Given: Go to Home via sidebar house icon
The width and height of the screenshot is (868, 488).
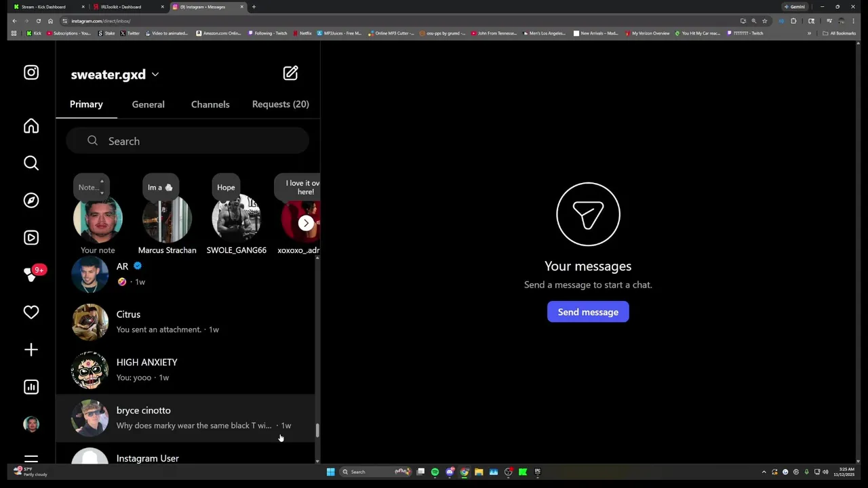Looking at the screenshot, I should pyautogui.click(x=31, y=126).
